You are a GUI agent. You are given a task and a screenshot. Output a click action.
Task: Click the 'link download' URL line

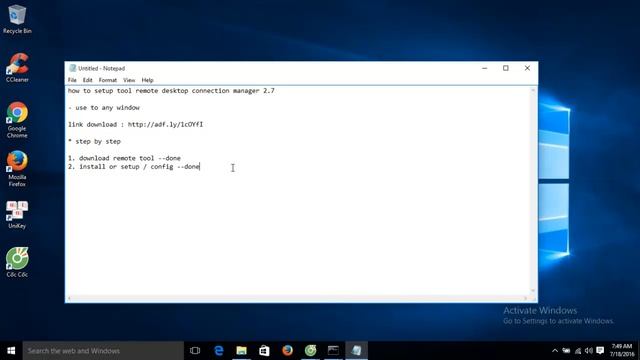(x=136, y=124)
